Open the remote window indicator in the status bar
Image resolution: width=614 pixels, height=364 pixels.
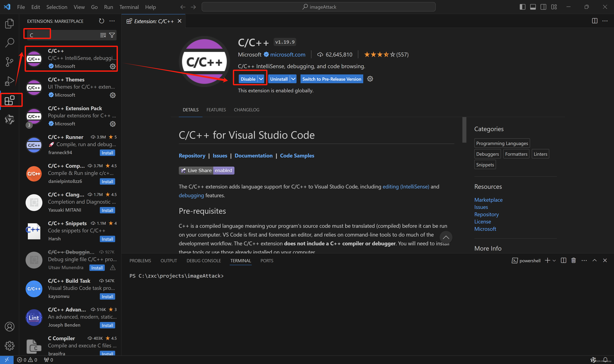click(7, 360)
